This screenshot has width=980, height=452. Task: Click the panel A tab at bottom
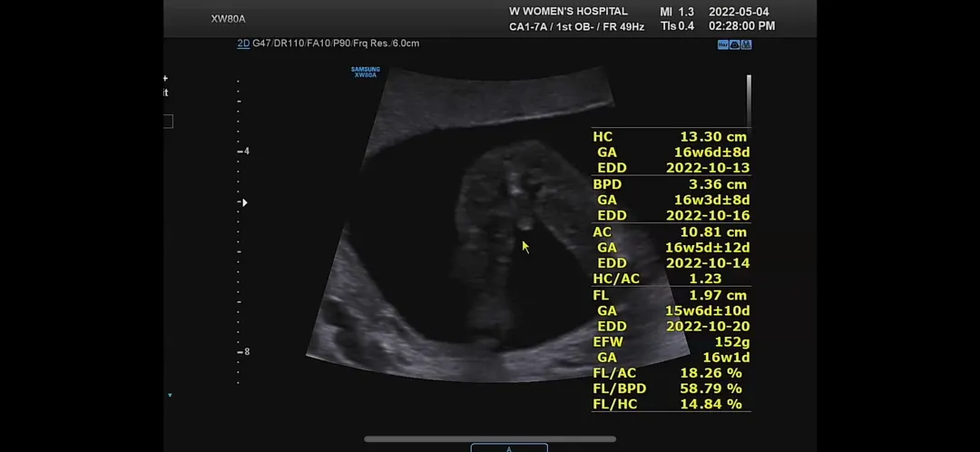click(509, 447)
